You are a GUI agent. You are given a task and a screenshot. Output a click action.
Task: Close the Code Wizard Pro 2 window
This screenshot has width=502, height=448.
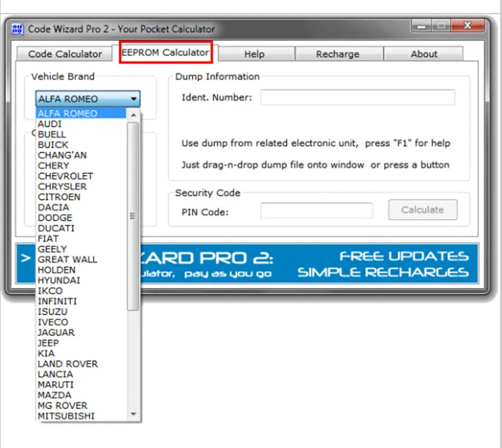pos(467,26)
